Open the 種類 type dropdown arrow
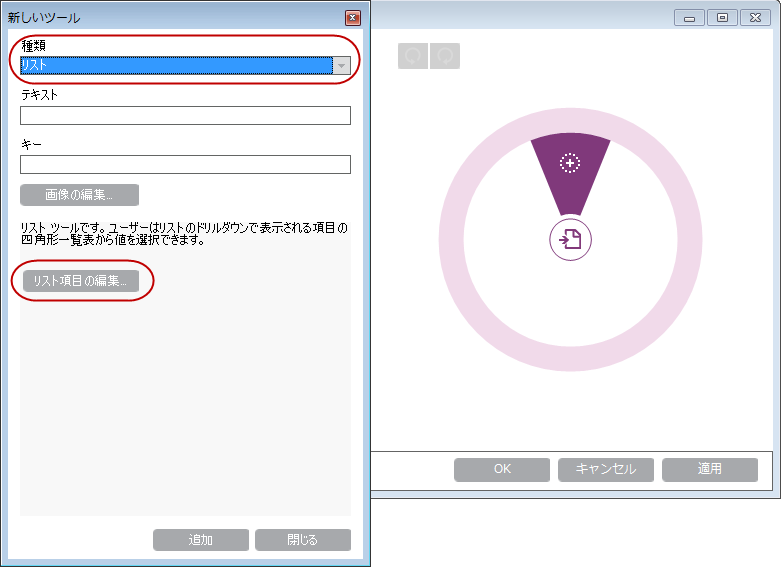 [x=341, y=65]
